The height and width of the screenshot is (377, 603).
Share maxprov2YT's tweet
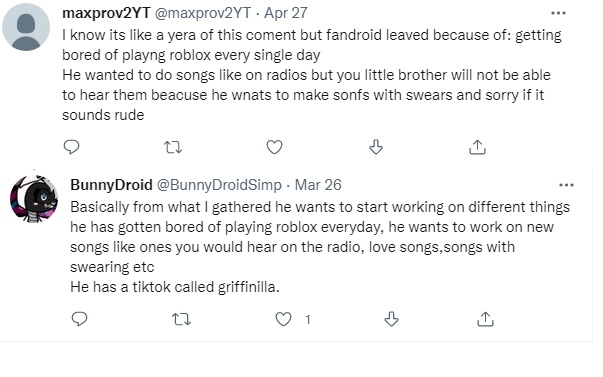click(x=477, y=147)
